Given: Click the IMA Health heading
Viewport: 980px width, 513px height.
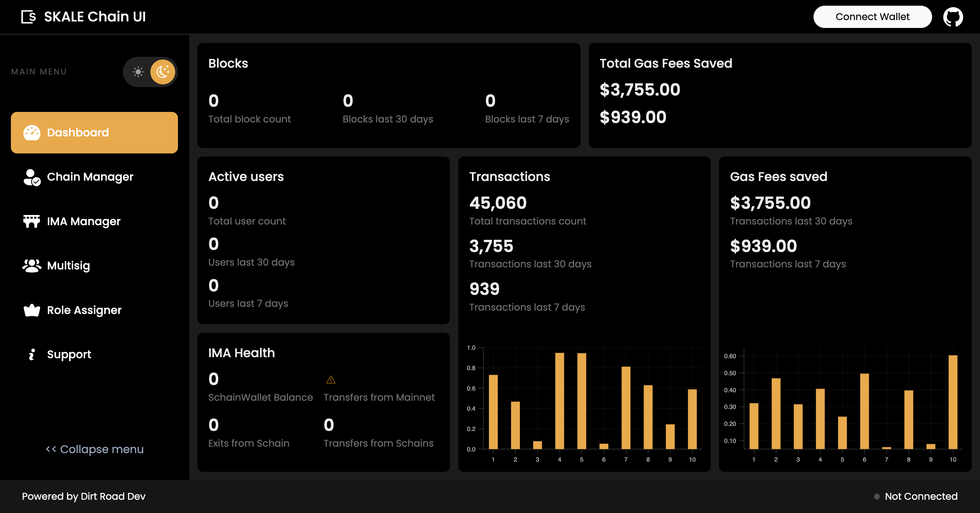Looking at the screenshot, I should pos(242,353).
